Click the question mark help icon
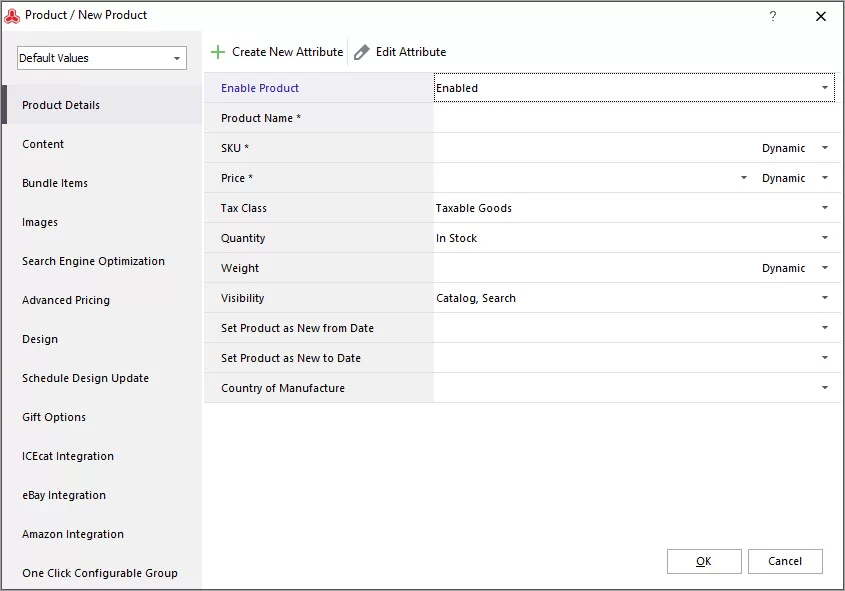845x591 pixels. pyautogui.click(x=773, y=16)
